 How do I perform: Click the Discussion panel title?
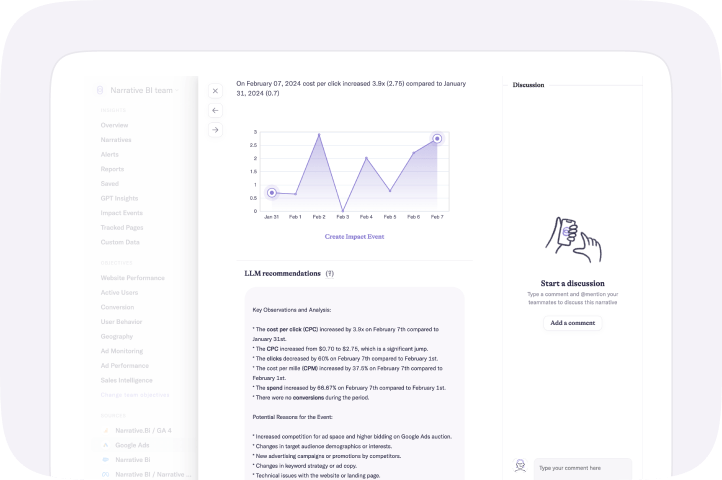tap(528, 85)
